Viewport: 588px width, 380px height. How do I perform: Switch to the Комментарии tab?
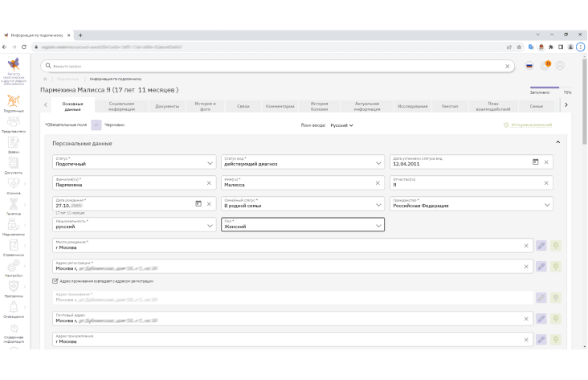click(280, 106)
